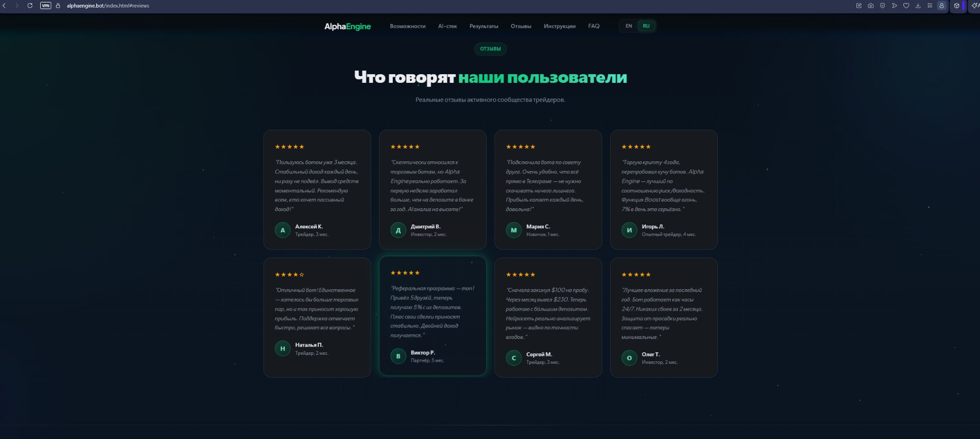
Task: Click the name Сергей М.
Action: tap(539, 354)
